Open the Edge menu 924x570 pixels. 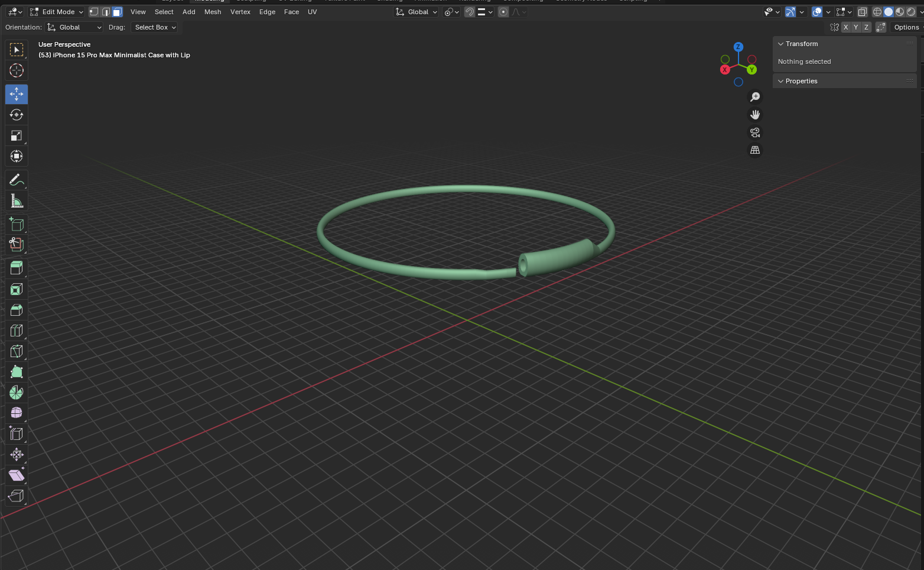tap(268, 12)
